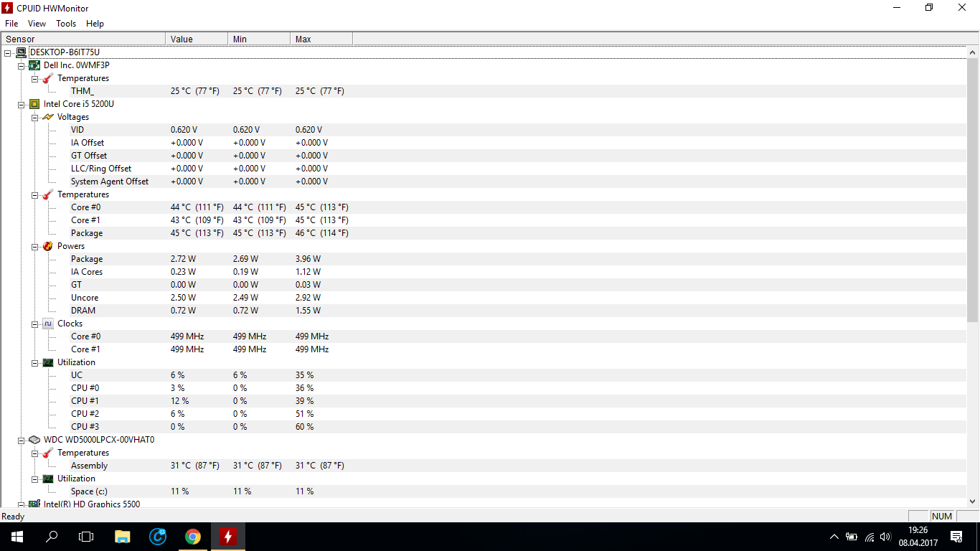Click the Intel HD Graphics 5500 icon
Screen dimensions: 980x551
pyautogui.click(x=34, y=504)
